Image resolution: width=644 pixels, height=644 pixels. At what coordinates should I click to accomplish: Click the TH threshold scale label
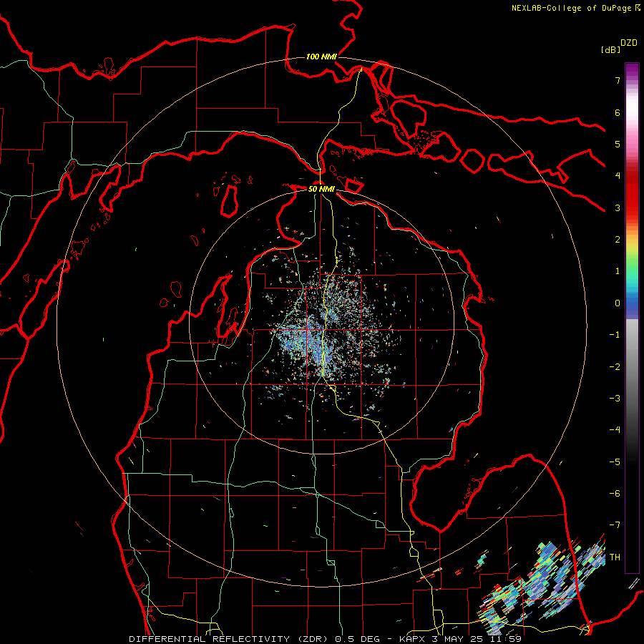[x=615, y=557]
